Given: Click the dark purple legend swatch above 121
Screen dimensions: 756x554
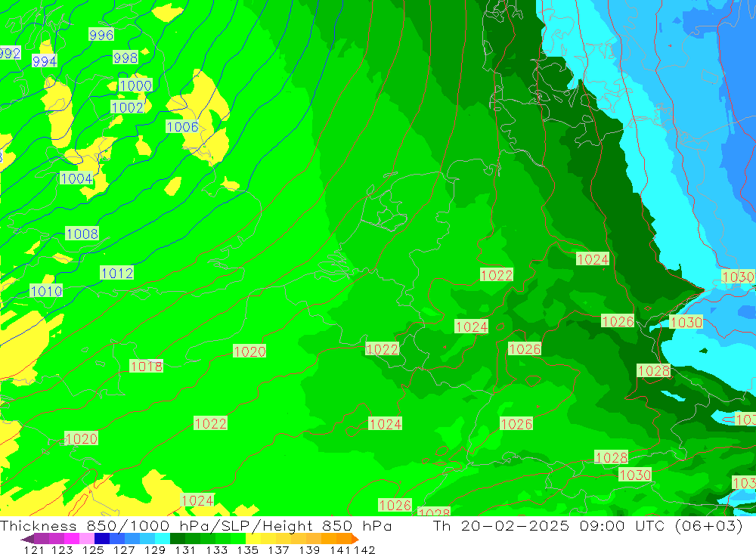Looking at the screenshot, I should pos(41,539).
